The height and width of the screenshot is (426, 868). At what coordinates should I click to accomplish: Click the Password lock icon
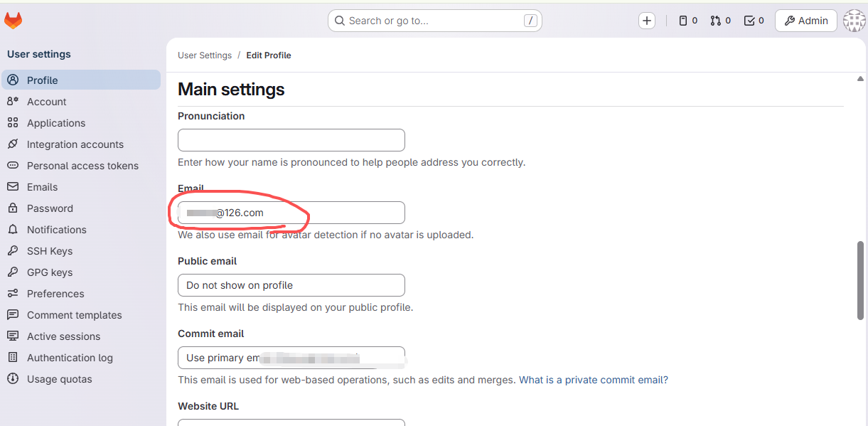13,208
